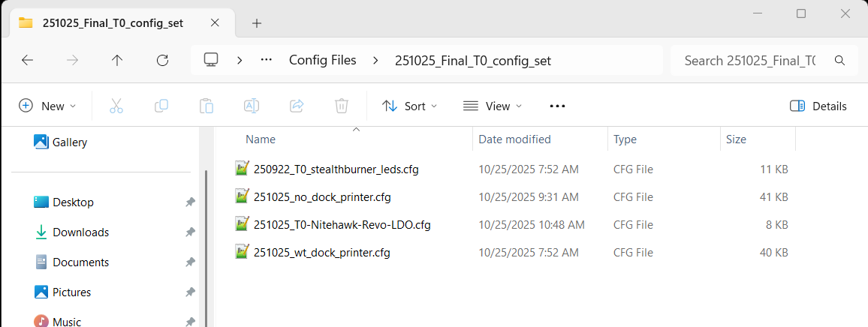
Task: Open the See more options menu
Action: click(557, 106)
